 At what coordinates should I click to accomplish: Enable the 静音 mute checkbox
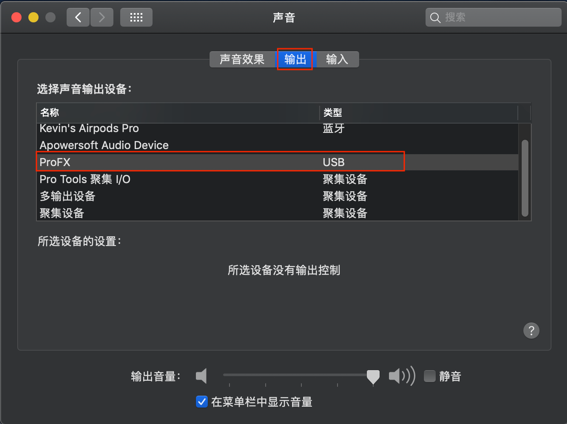(430, 376)
